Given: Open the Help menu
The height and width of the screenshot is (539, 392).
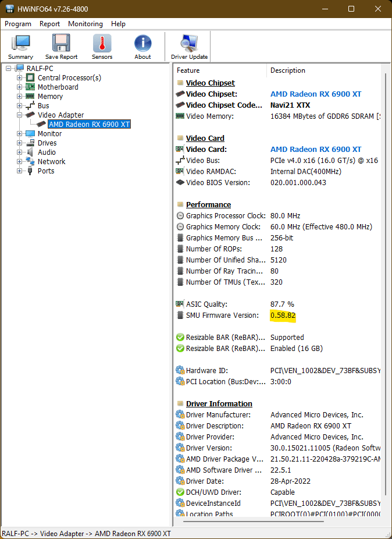Looking at the screenshot, I should (x=118, y=24).
